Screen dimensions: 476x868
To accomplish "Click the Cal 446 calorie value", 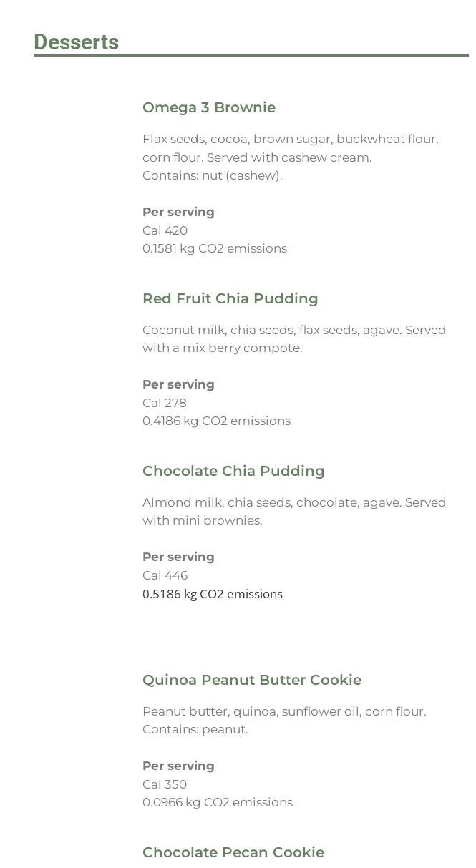I will pos(165,575).
